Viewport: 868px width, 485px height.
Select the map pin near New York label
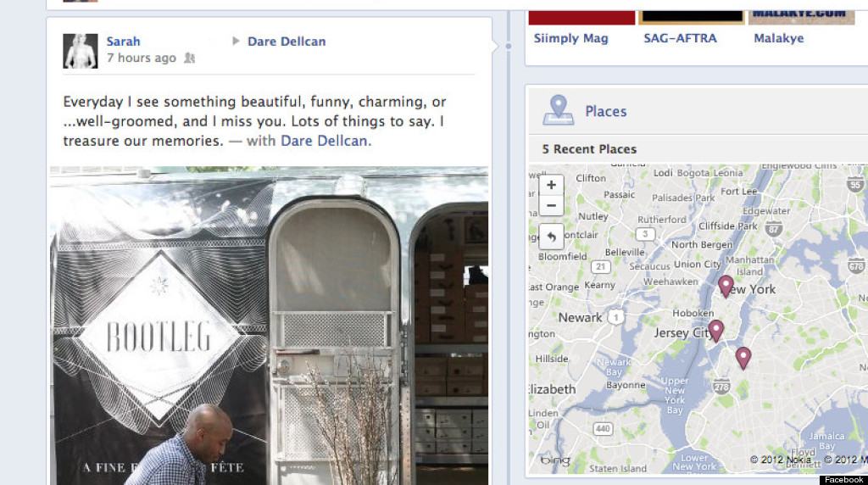726,287
